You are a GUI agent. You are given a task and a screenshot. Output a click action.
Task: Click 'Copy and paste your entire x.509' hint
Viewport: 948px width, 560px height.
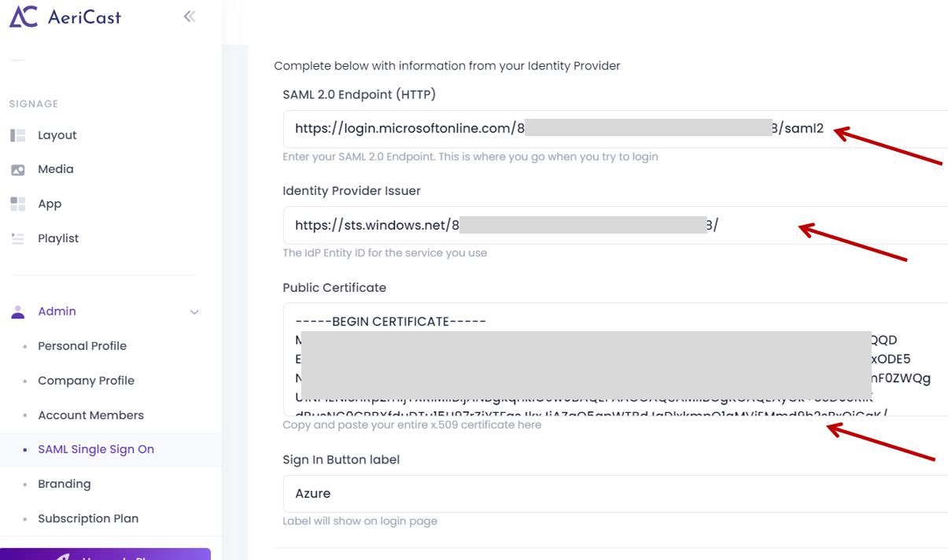point(412,425)
